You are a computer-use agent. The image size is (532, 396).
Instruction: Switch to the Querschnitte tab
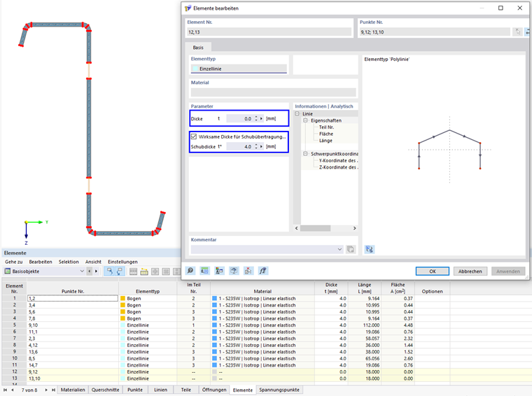105,390
